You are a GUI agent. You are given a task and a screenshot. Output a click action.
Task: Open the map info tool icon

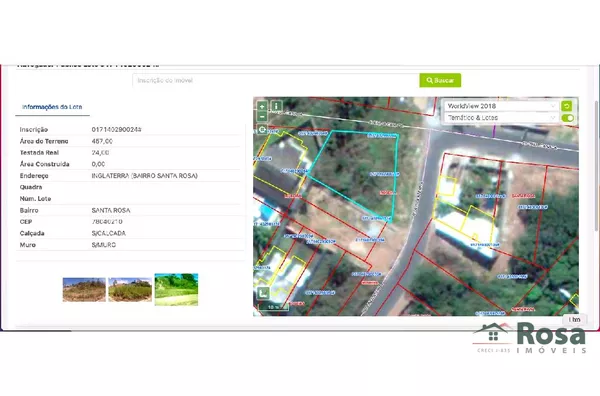(277, 106)
